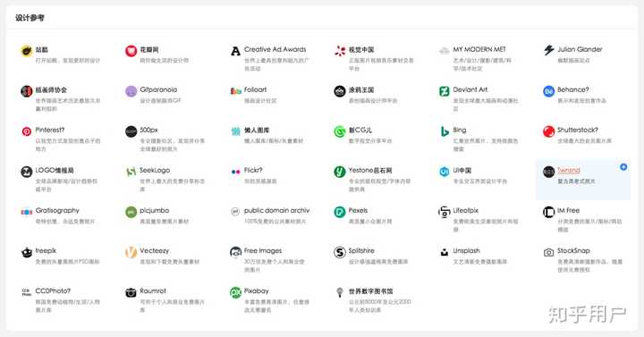
Task: Open the Gratisography link text
Action: (x=57, y=211)
